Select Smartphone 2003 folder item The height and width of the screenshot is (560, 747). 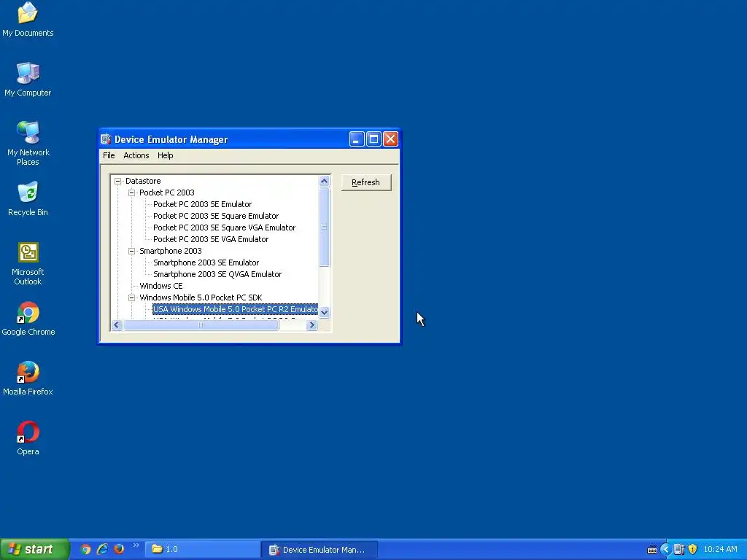pos(171,251)
